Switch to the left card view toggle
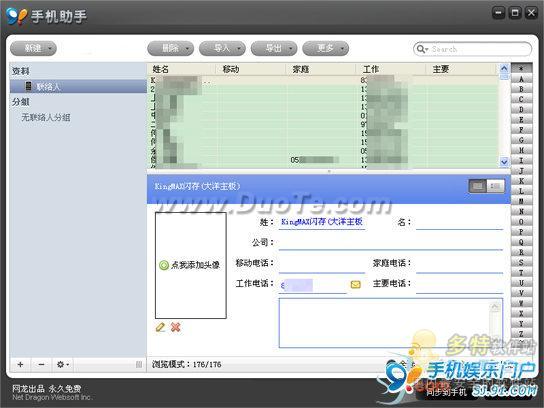Screen dimensions: 544x408 478,186
